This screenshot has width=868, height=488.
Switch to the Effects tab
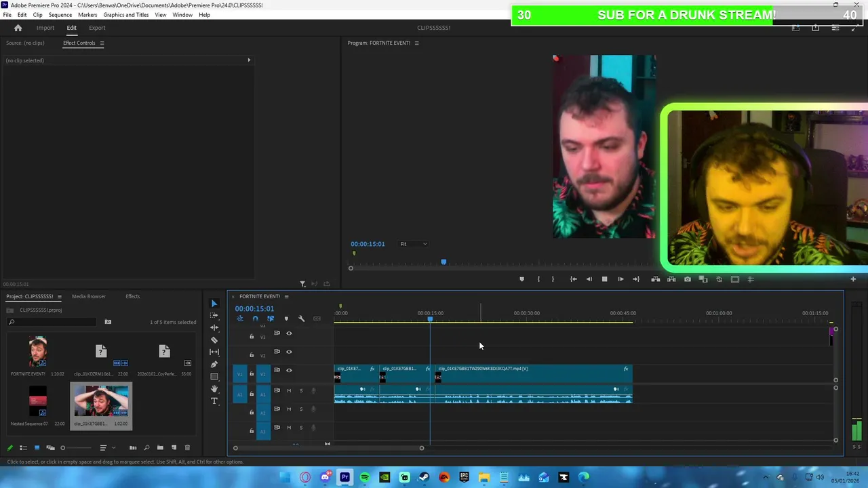tap(132, 296)
